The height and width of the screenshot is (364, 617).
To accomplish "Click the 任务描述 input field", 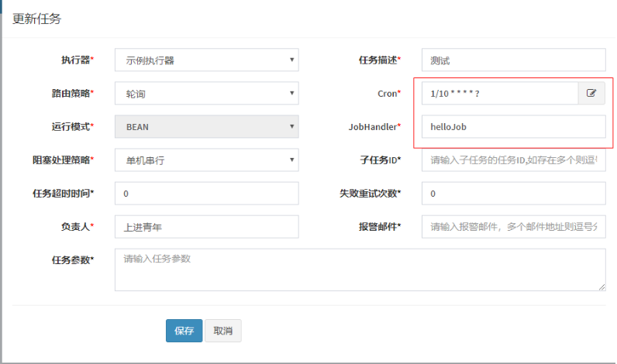I will coord(513,60).
